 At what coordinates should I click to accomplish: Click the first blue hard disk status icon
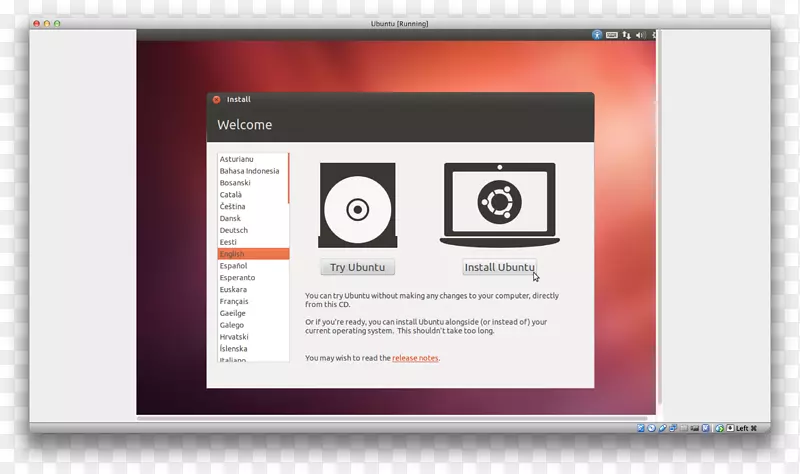641,428
